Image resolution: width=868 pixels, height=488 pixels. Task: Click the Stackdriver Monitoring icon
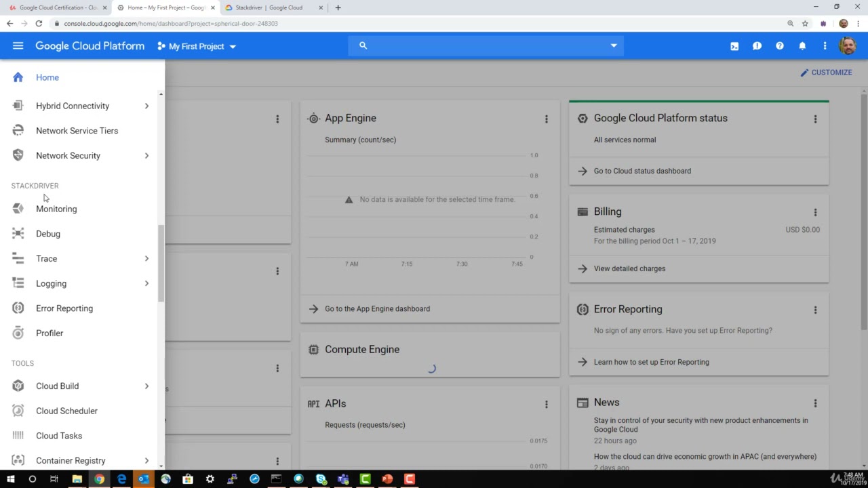pos(18,209)
